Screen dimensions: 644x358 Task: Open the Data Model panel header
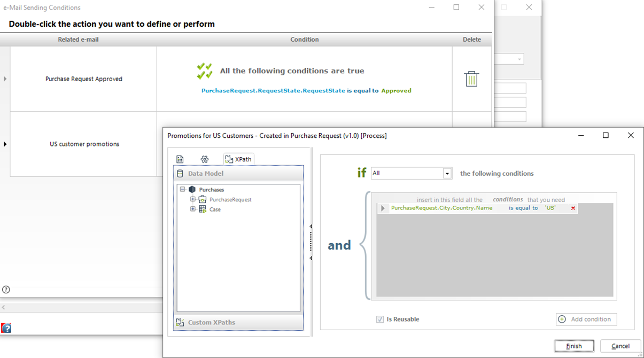(x=238, y=174)
